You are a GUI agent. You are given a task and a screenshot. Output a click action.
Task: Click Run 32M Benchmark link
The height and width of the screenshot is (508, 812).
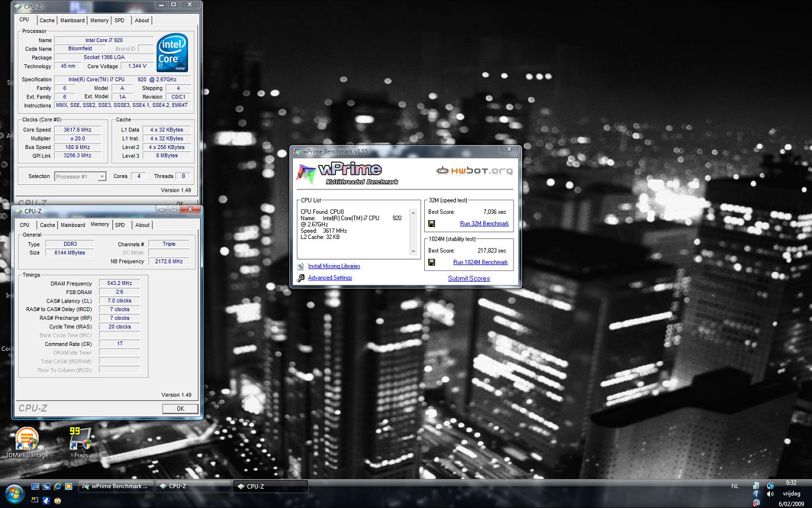coord(484,224)
